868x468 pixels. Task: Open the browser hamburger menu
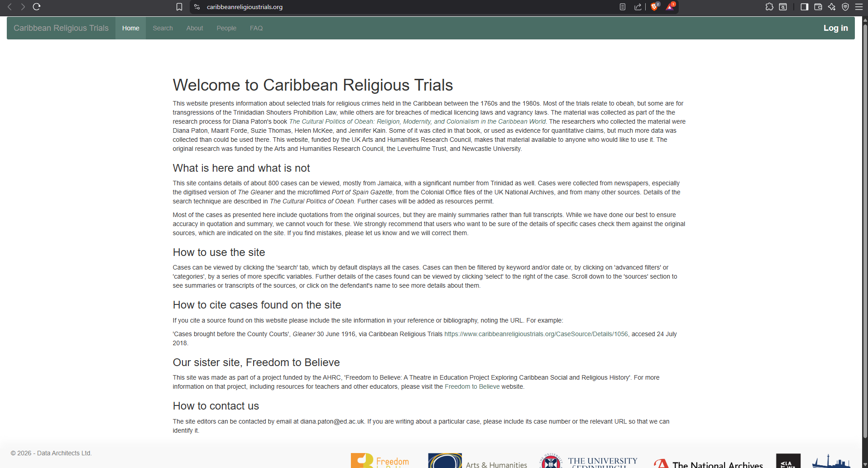tap(859, 7)
